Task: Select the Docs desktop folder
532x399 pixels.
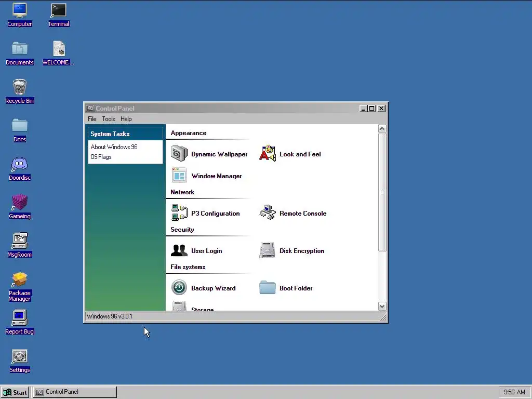Action: click(x=20, y=130)
